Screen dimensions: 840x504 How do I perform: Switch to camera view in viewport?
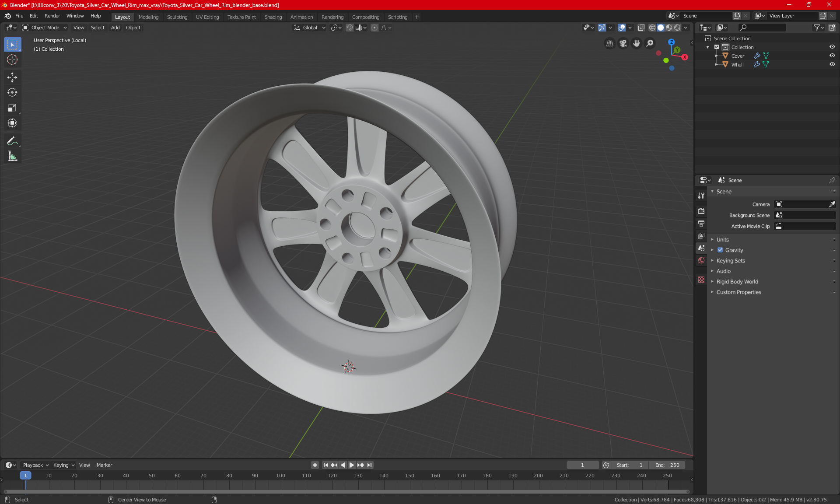pyautogui.click(x=623, y=43)
